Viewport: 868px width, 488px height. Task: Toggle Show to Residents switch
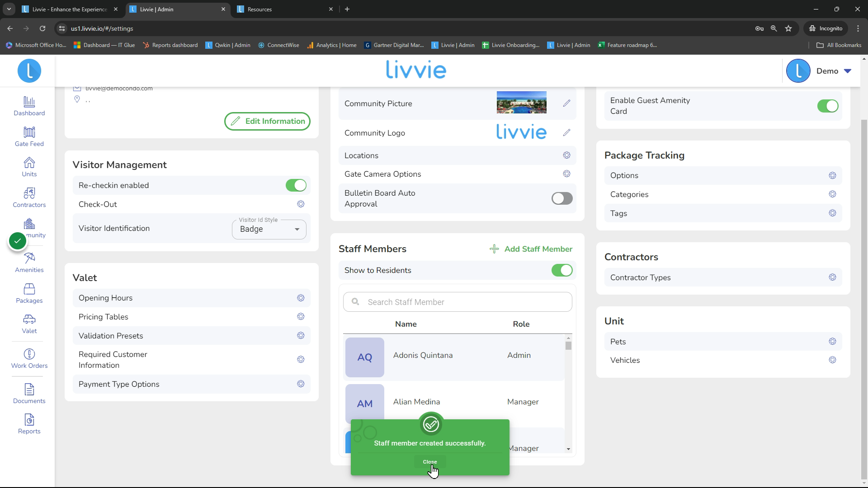click(x=562, y=270)
